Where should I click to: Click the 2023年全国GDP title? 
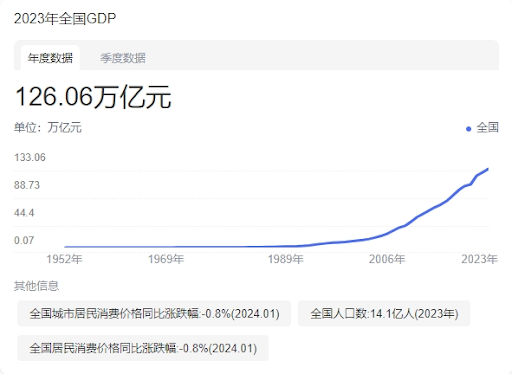pos(65,18)
